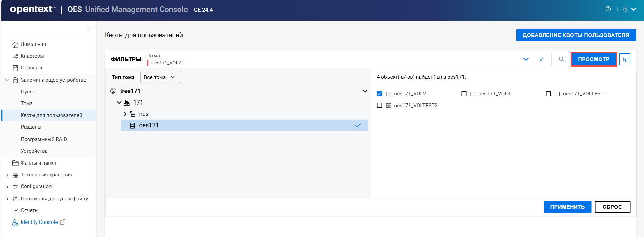
Task: Click the filter funnel icon
Action: 541,59
